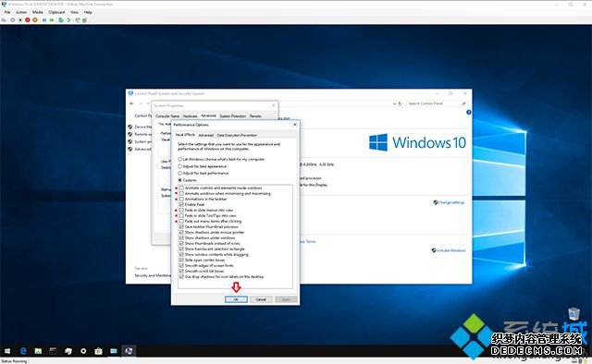Image resolution: width=592 pixels, height=364 pixels.
Task: Check 'Animate windows when minimizing and maximizing'
Action: 181,193
